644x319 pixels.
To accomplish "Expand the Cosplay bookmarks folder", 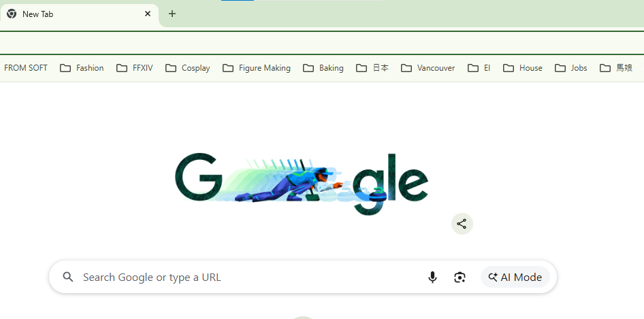I will pos(188,68).
